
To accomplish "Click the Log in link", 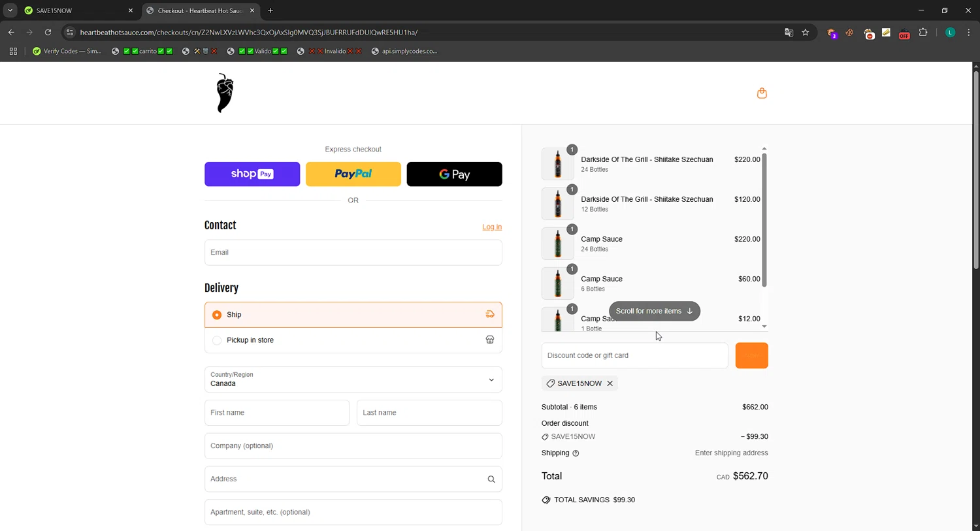I will tap(492, 227).
